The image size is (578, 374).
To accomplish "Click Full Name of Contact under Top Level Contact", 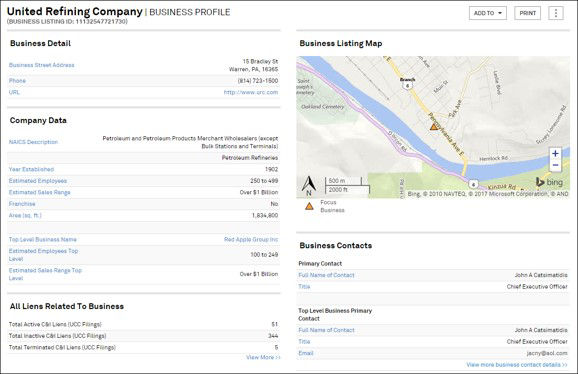I will tap(326, 330).
